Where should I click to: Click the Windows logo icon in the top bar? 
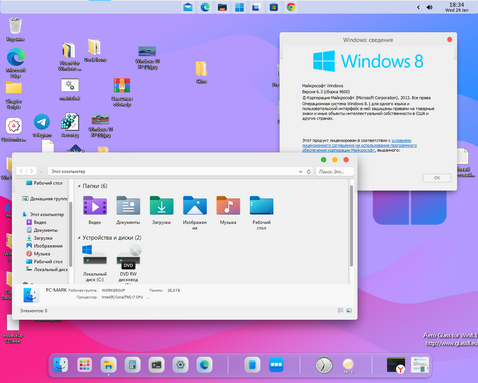[x=239, y=7]
